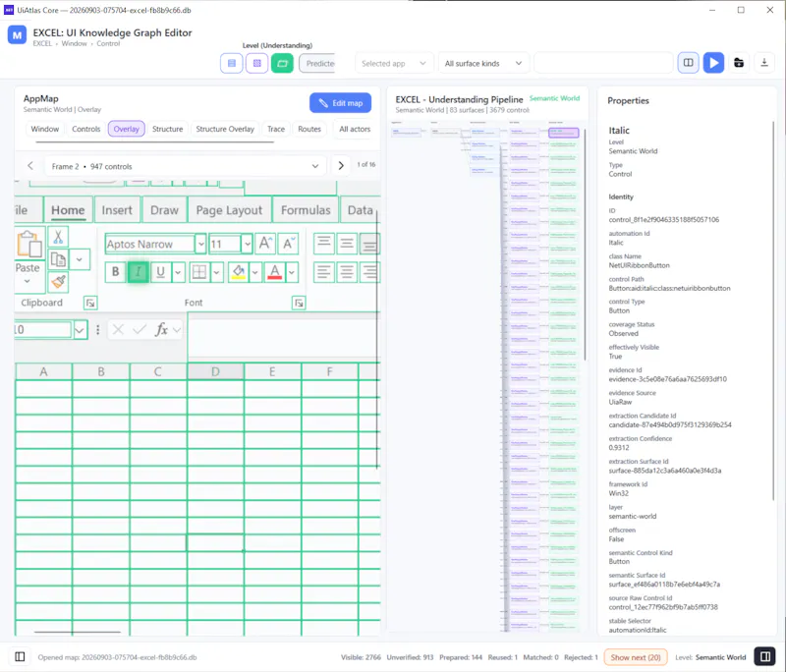Click the Insert Function fx icon
Image resolution: width=786 pixels, height=672 pixels.
(x=161, y=329)
